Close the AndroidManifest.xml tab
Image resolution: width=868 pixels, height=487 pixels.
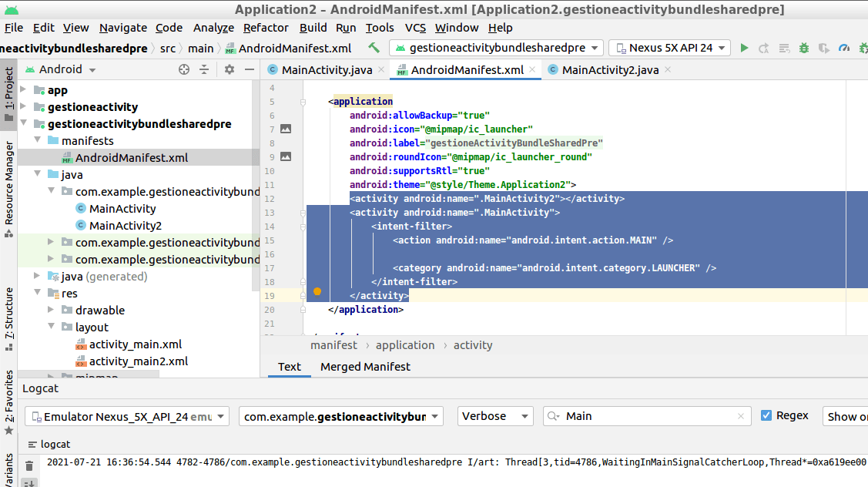[532, 70]
